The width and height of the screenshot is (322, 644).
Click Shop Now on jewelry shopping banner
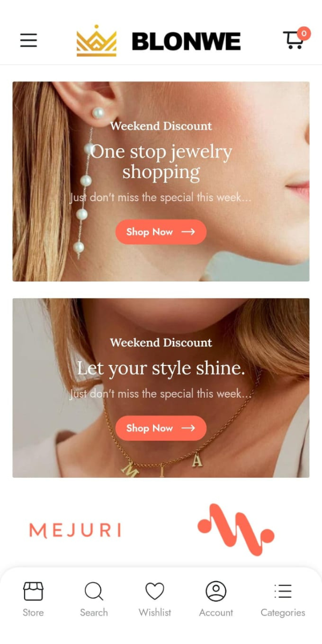click(161, 232)
